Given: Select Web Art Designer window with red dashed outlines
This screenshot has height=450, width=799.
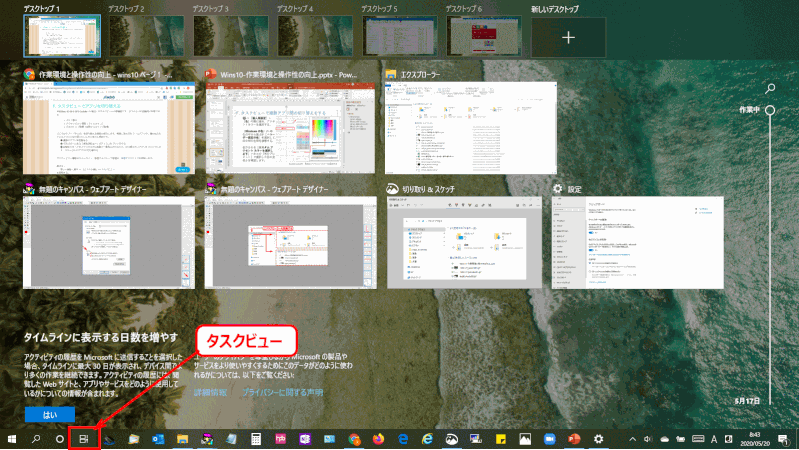Looking at the screenshot, I should pyautogui.click(x=290, y=243).
